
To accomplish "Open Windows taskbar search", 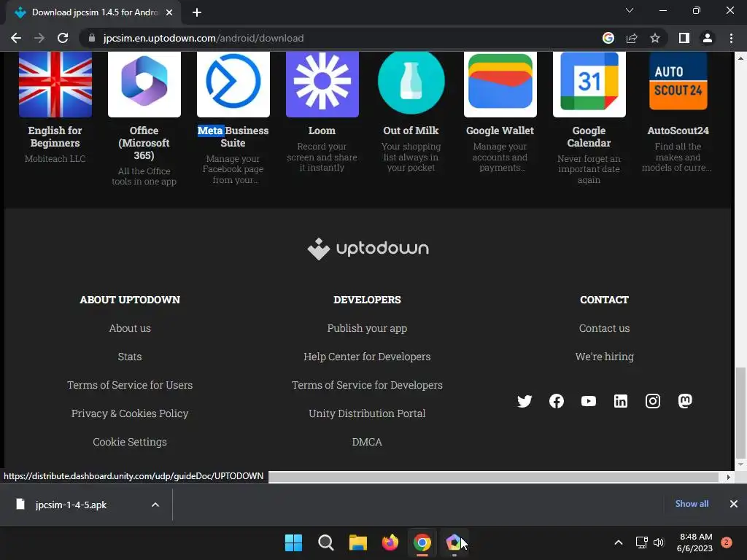I will (326, 542).
